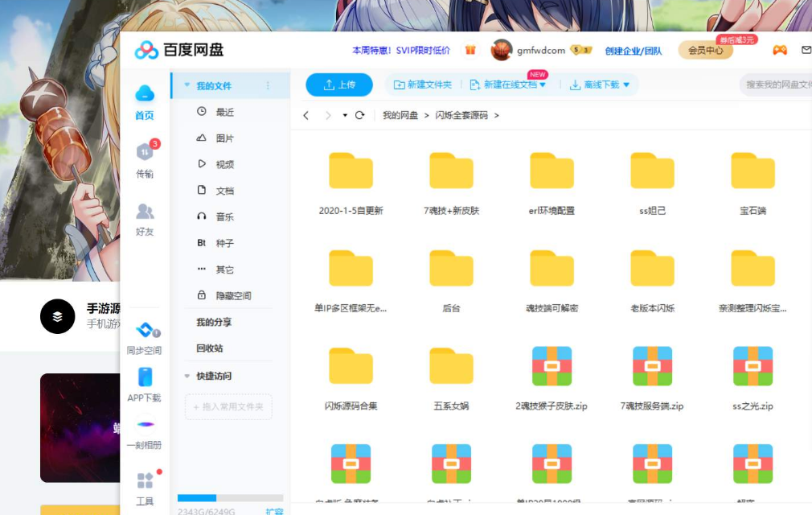Select 回收站 in left panel
This screenshot has height=515, width=812.
point(210,348)
